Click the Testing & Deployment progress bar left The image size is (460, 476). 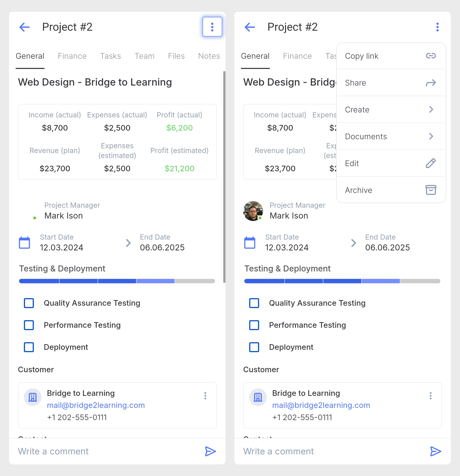(117, 281)
